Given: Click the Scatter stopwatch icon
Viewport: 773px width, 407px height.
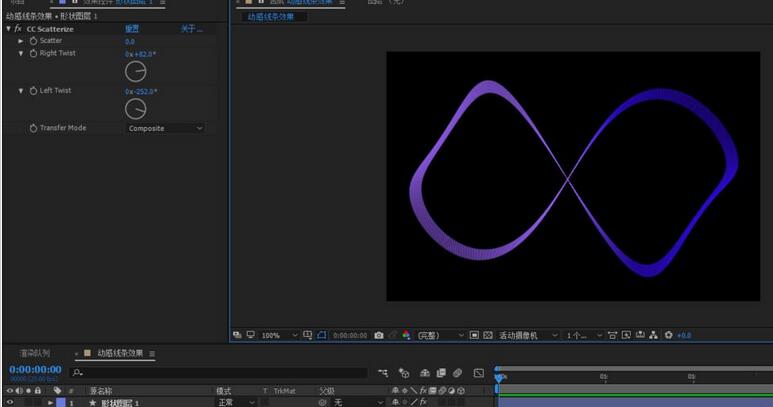Looking at the screenshot, I should [32, 41].
